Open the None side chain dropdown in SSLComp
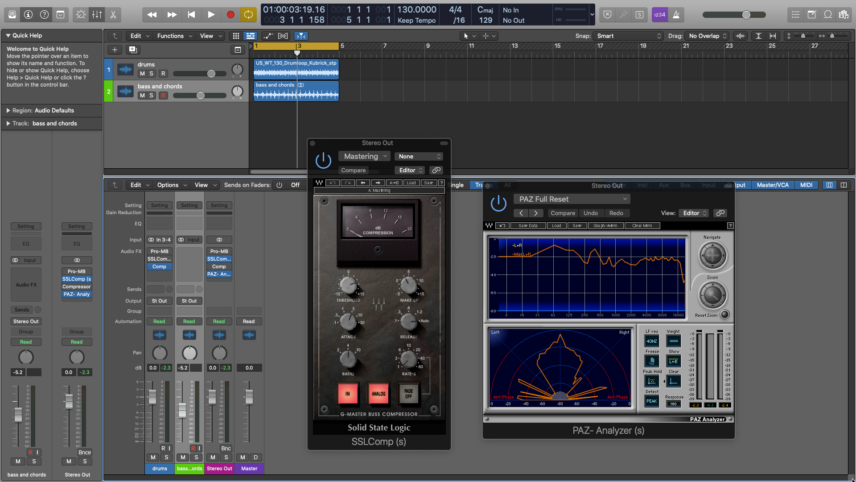Screen dimensions: 856x482 pos(418,156)
